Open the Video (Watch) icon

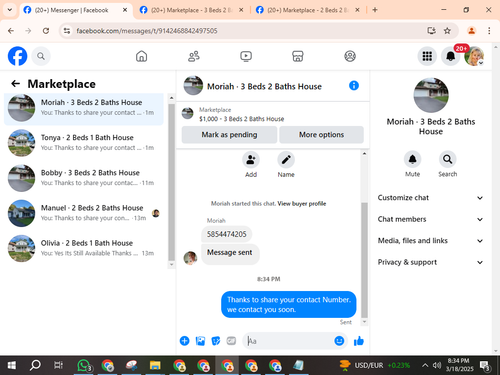pyautogui.click(x=246, y=56)
